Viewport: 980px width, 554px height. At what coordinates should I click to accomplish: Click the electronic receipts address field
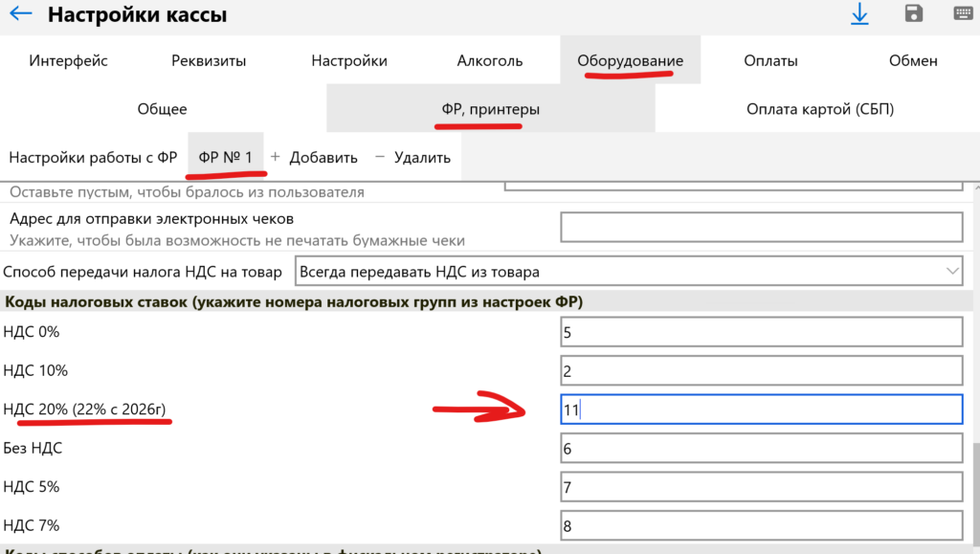pyautogui.click(x=761, y=228)
